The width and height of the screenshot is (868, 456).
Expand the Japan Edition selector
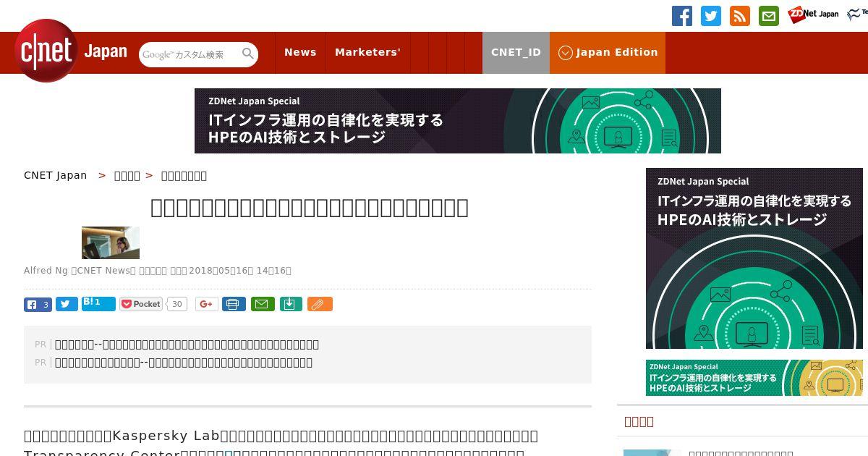(x=608, y=52)
